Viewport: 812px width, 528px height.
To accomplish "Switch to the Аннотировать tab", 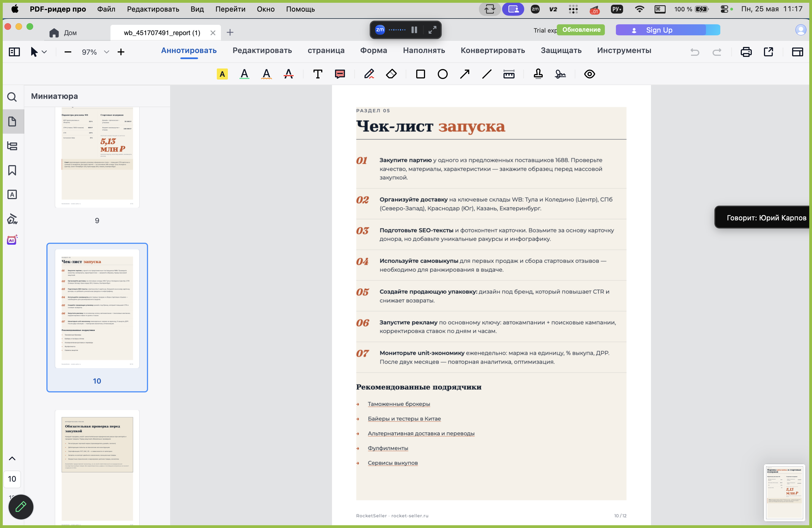I will (189, 51).
